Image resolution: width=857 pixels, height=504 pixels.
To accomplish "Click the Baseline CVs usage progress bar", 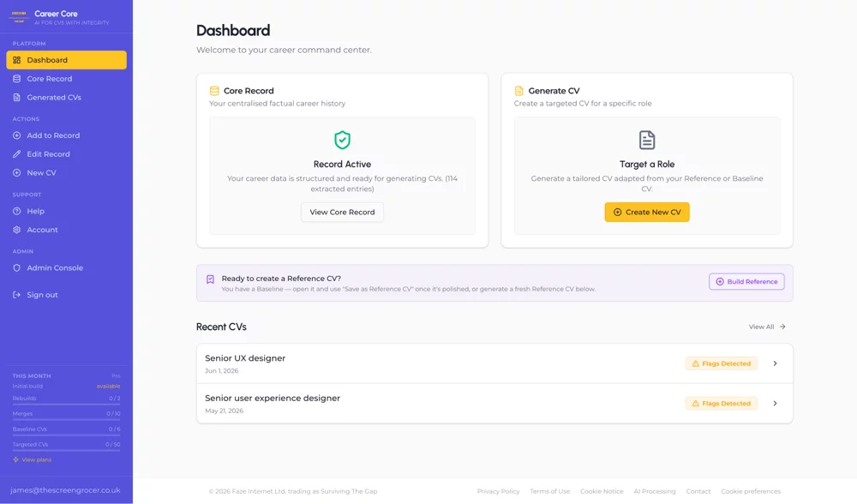I will pos(66,435).
